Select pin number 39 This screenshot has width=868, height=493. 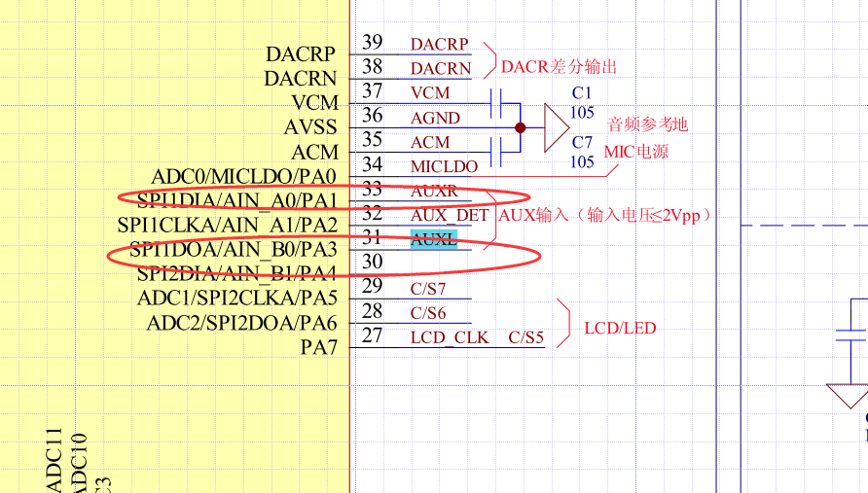[x=373, y=42]
